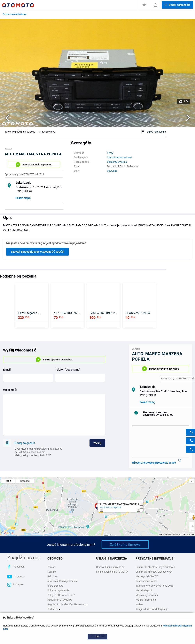The image size is (195, 644).
Task: Click the first phone call button
Action: [x=191, y=432]
